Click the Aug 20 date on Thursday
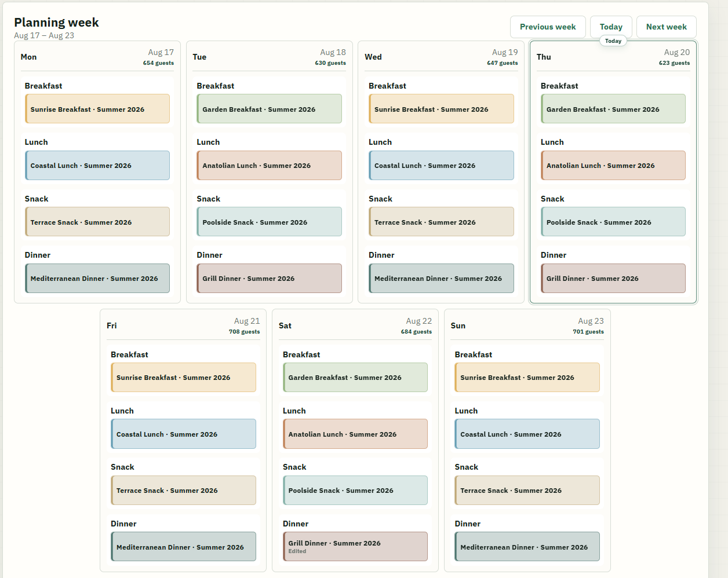 point(677,52)
